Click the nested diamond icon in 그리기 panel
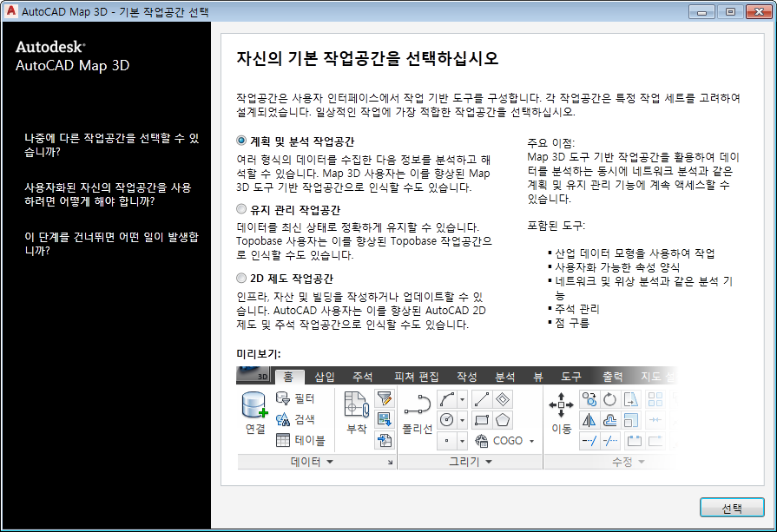This screenshot has height=532, width=777. pos(503,399)
